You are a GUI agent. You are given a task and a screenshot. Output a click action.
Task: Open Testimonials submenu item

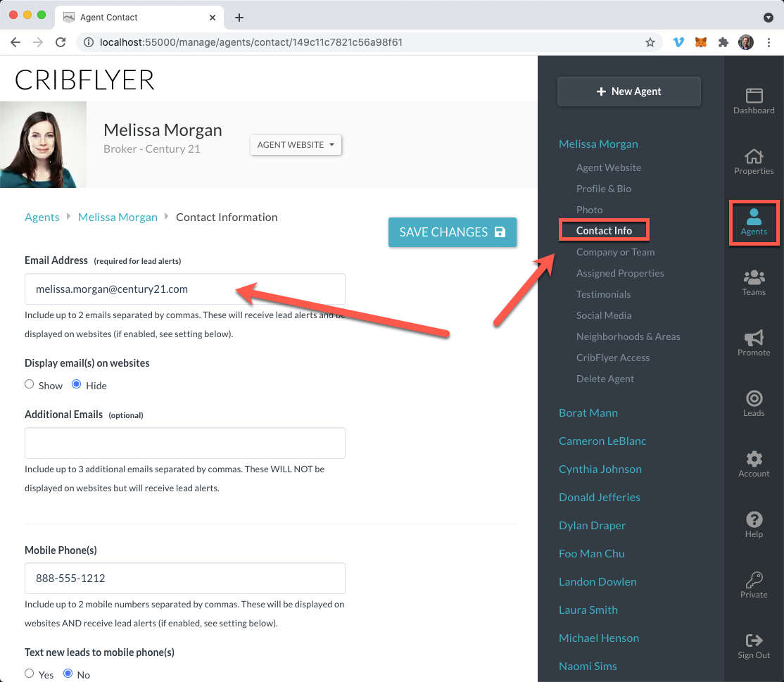(603, 294)
